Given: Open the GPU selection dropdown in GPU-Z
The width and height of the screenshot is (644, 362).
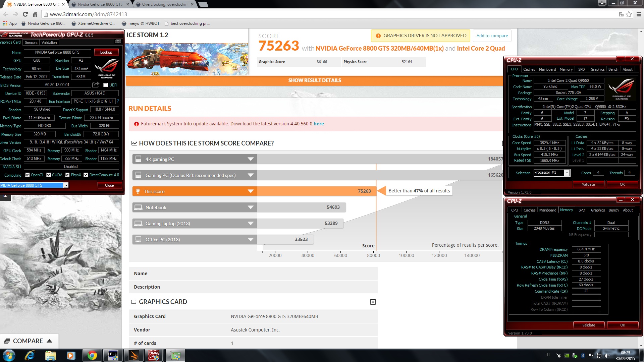Looking at the screenshot, I should (x=66, y=185).
